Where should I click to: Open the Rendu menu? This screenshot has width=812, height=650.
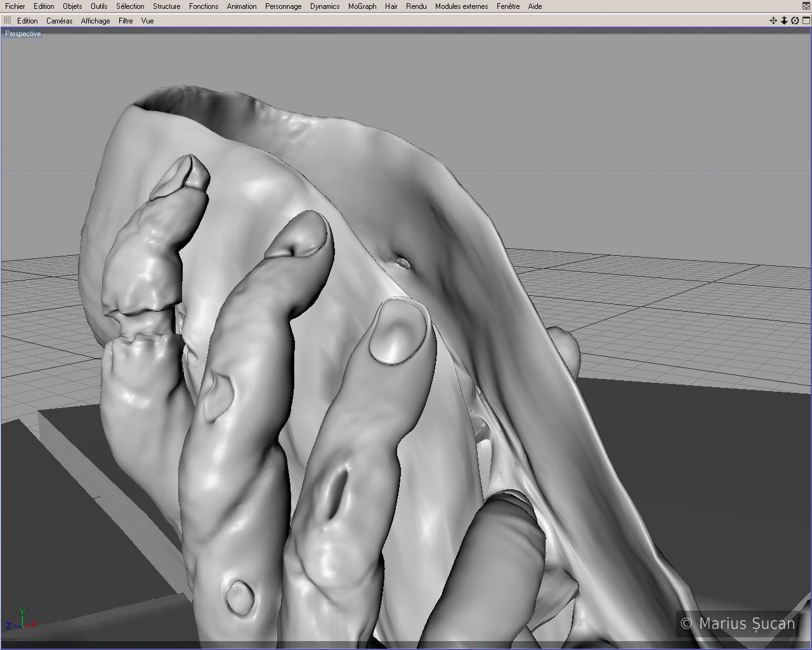point(416,6)
